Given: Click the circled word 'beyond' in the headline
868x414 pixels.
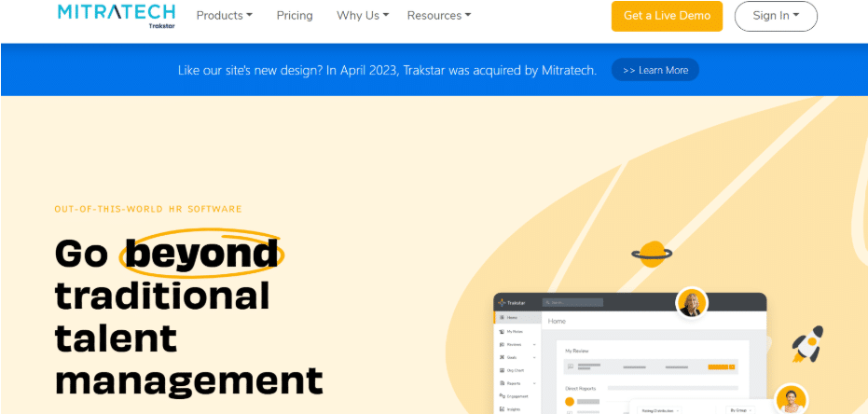Looking at the screenshot, I should pyautogui.click(x=201, y=254).
